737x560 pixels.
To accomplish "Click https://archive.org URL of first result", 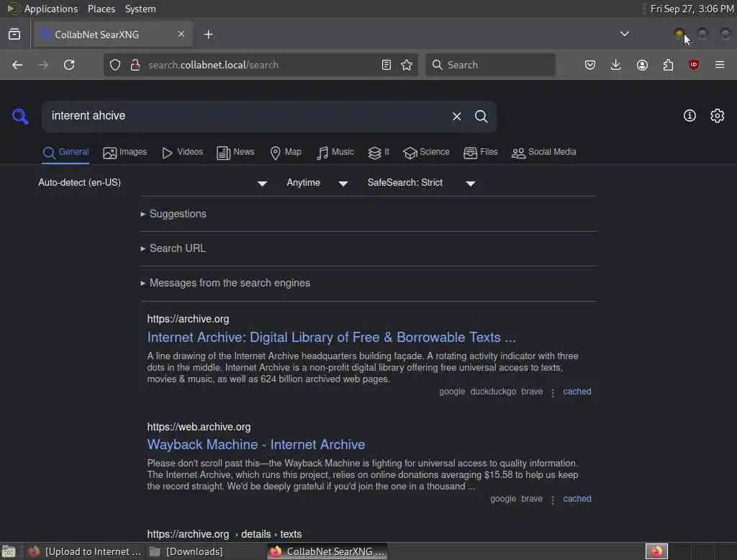I will 188,319.
